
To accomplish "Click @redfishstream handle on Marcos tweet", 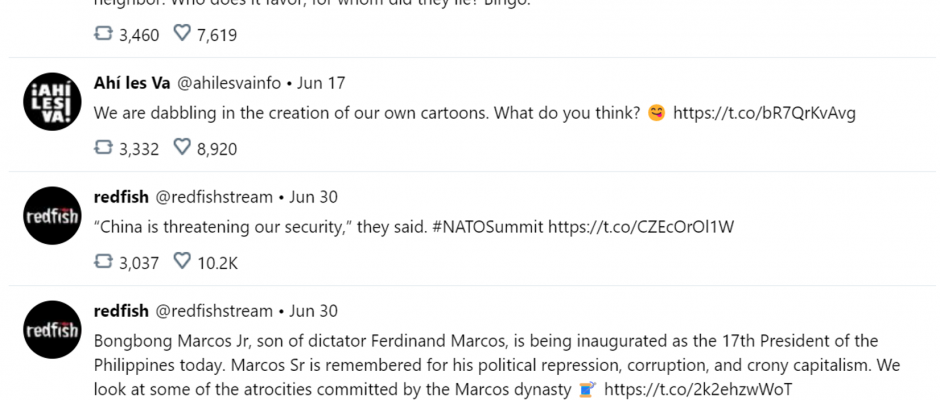I will click(x=214, y=311).
